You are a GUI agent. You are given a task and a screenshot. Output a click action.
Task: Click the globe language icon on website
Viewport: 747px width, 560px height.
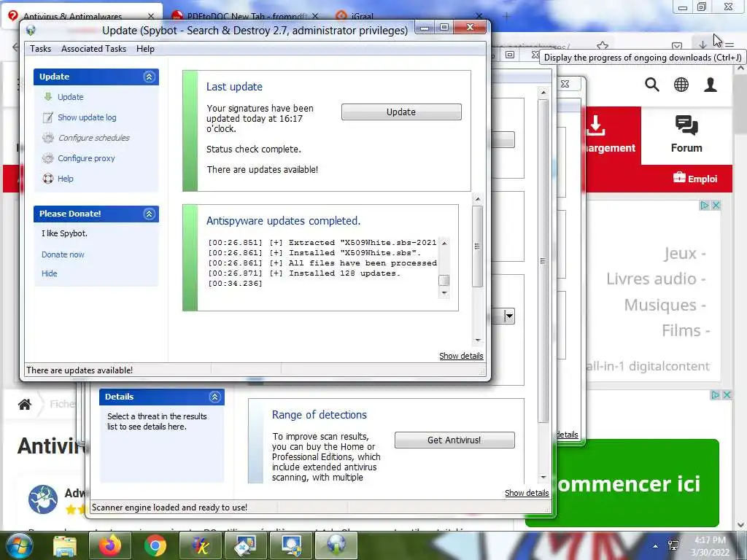681,85
